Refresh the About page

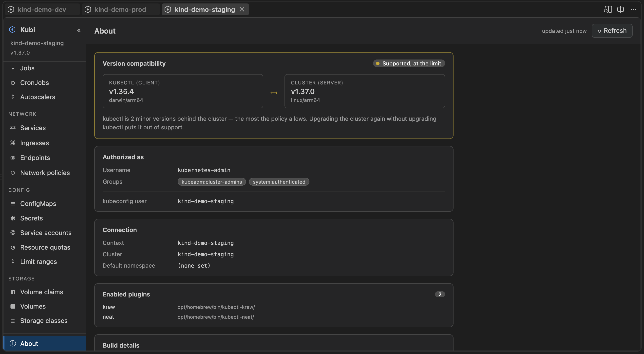612,31
